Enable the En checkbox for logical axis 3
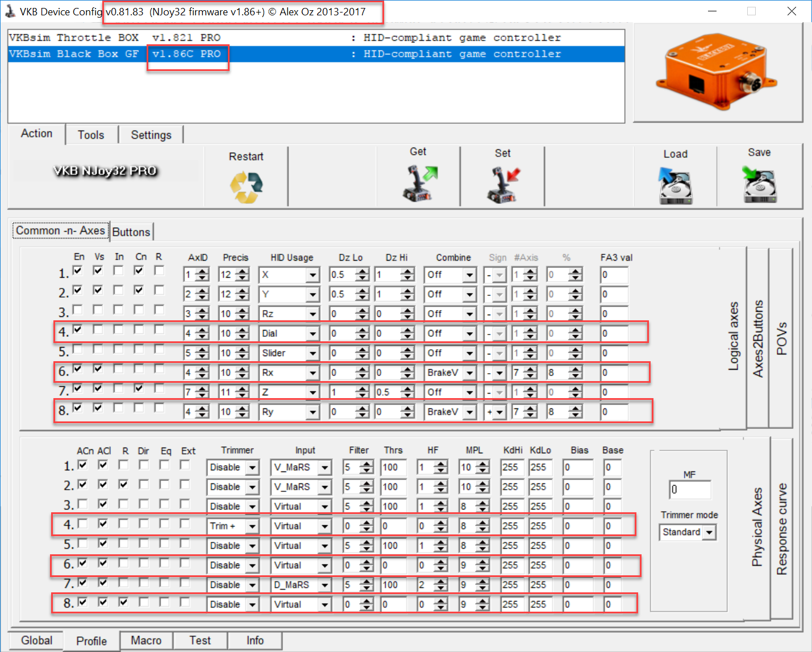Viewport: 812px width, 652px height. click(x=78, y=310)
